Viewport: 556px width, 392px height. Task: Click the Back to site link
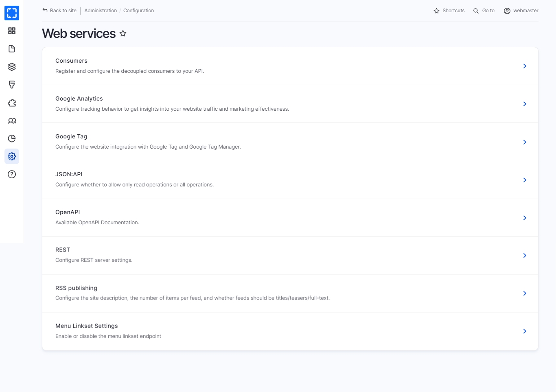pos(59,11)
